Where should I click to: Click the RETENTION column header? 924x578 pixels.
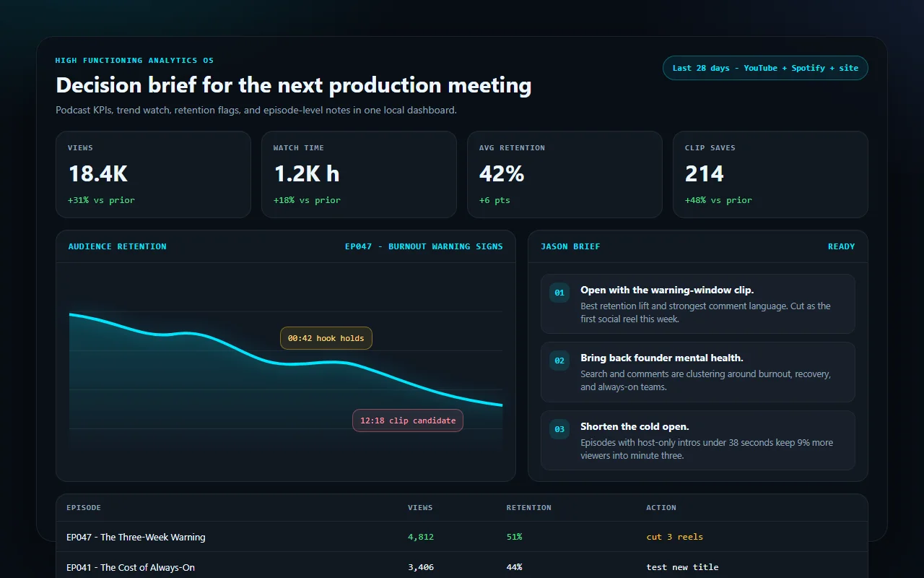(528, 508)
